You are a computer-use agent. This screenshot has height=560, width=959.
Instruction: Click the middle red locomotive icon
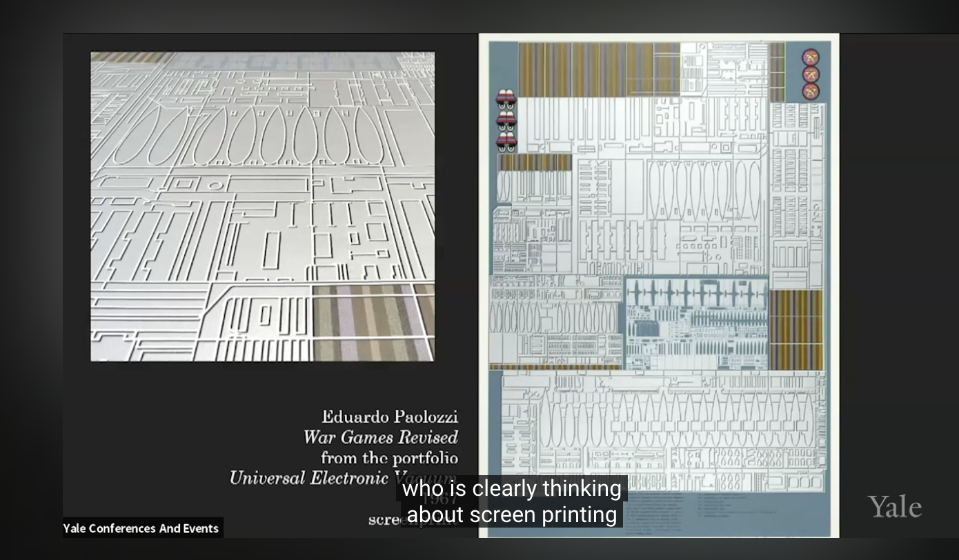pos(506,120)
